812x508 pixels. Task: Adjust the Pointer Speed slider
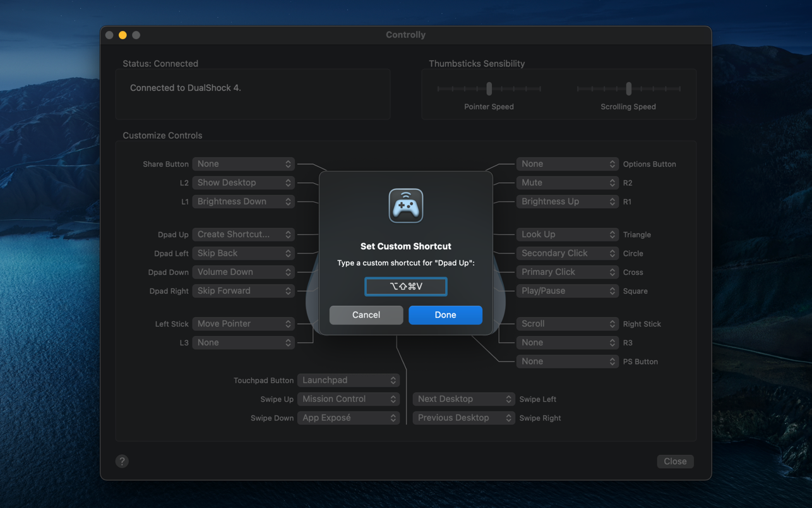(489, 89)
